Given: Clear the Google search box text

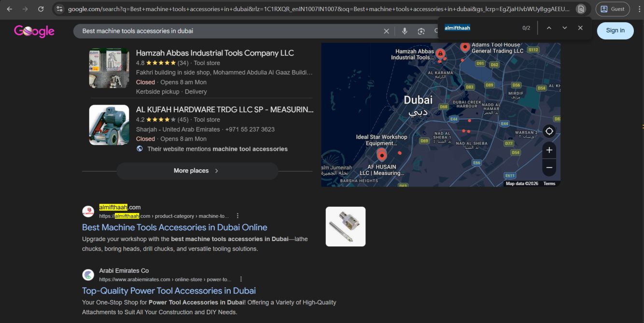Looking at the screenshot, I should coord(386,31).
